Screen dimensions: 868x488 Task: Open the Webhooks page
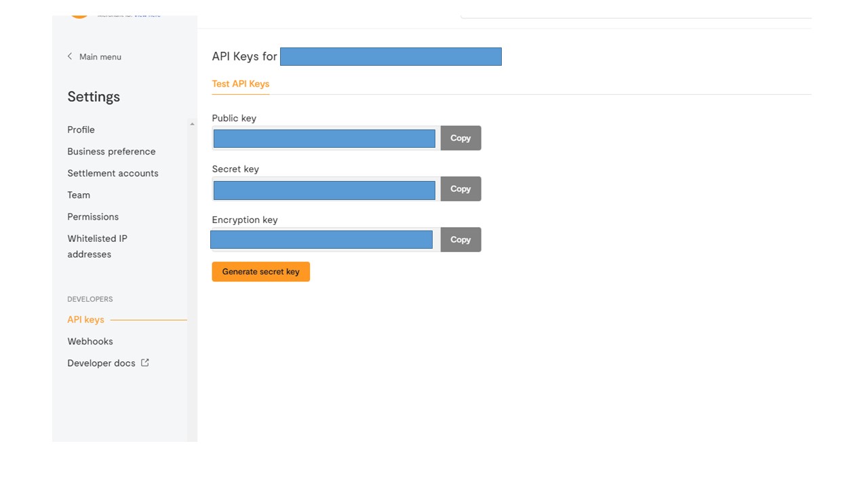pos(90,341)
